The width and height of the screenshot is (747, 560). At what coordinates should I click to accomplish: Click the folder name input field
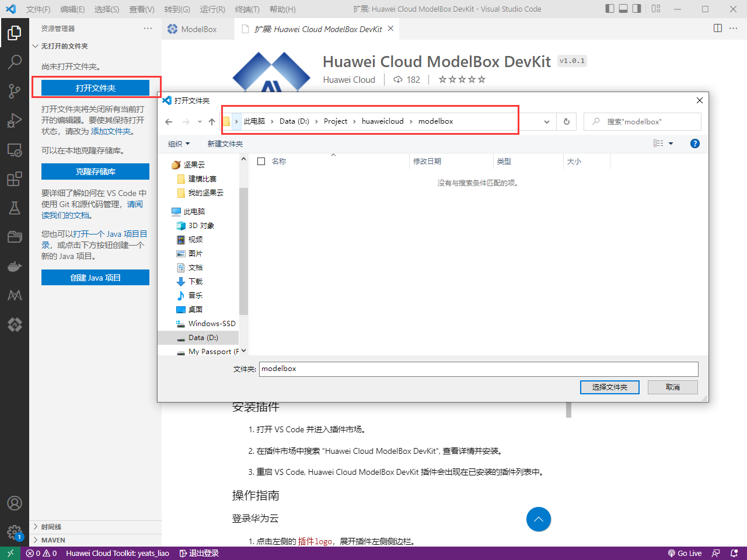coord(479,369)
